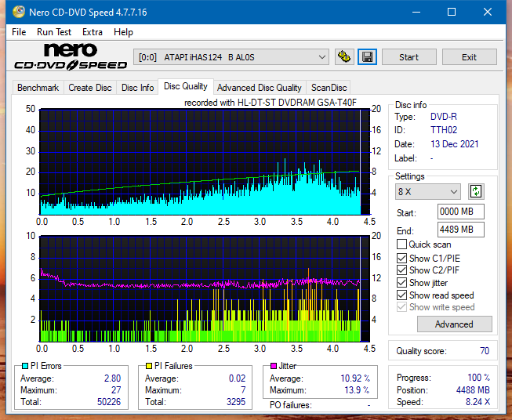Toggle Show read speed checkbox
Viewport: 512px width, 420px height.
click(401, 295)
